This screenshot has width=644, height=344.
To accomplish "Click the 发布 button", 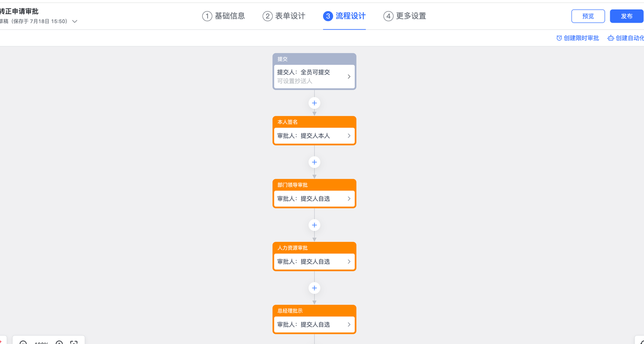I will (626, 16).
